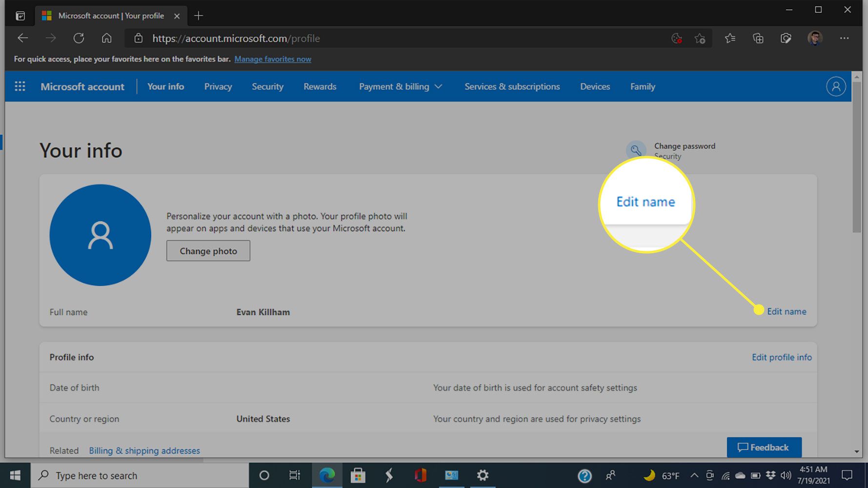Open the clock showing 4:51 AM
The image size is (868, 488).
coord(813,475)
